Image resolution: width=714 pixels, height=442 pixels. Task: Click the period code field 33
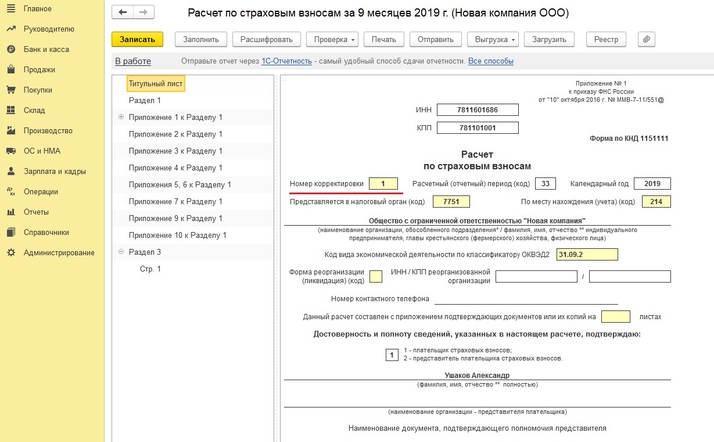(546, 183)
